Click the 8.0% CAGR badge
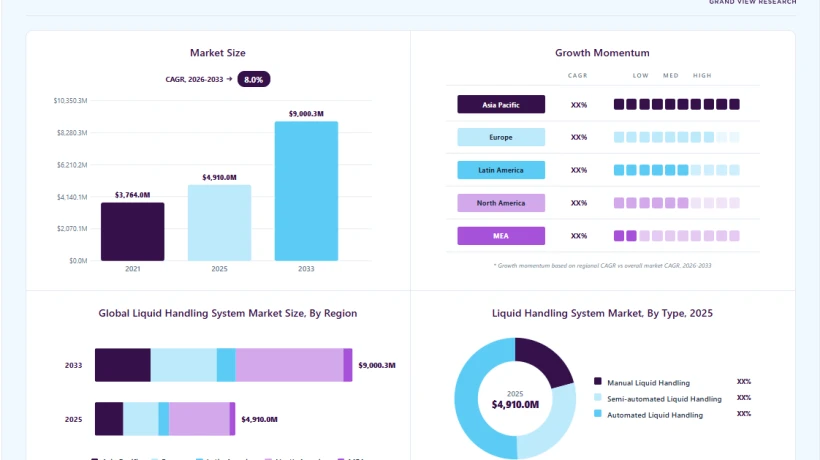The height and width of the screenshot is (460, 820). (x=254, y=79)
